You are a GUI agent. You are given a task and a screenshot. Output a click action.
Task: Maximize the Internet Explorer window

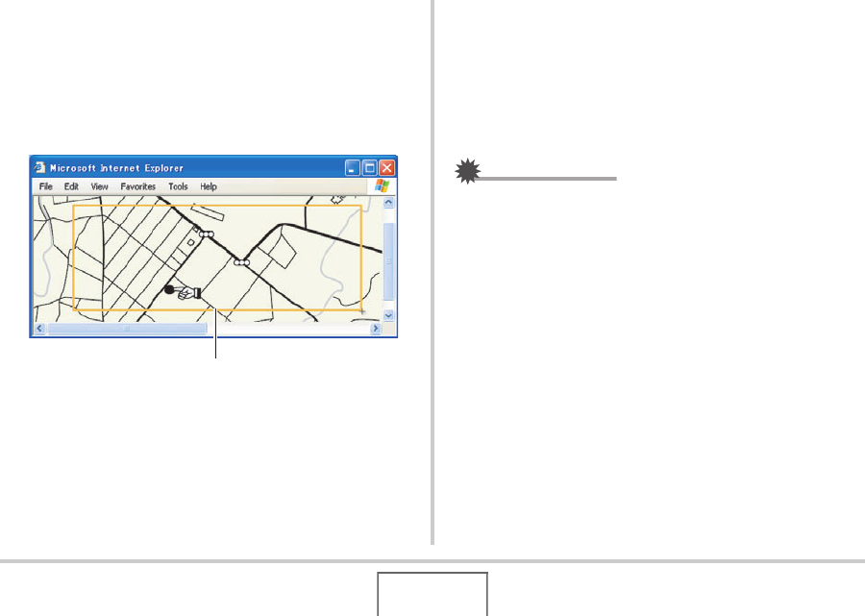pyautogui.click(x=370, y=167)
